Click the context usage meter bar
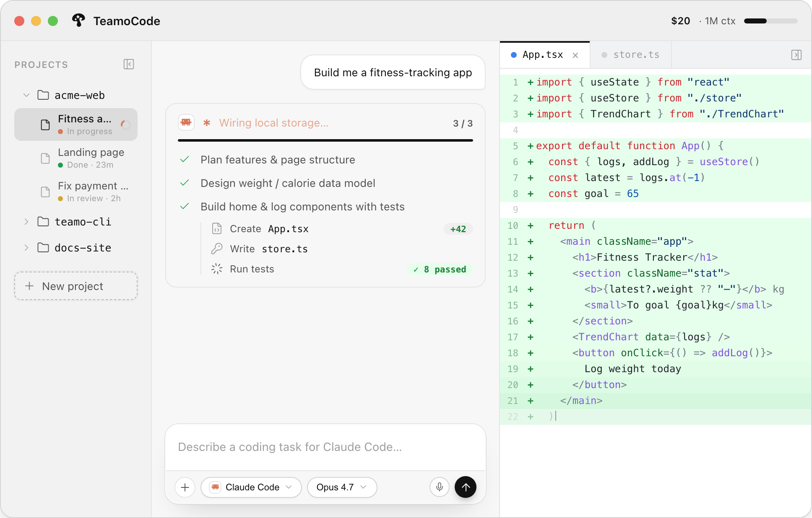 (770, 21)
